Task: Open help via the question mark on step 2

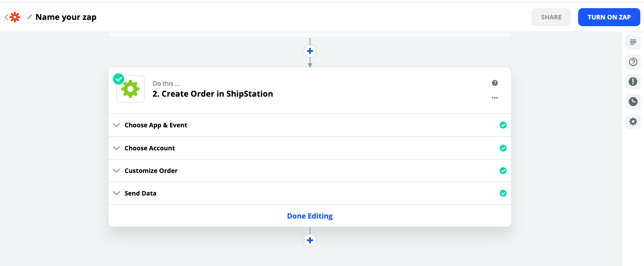Action: click(495, 83)
